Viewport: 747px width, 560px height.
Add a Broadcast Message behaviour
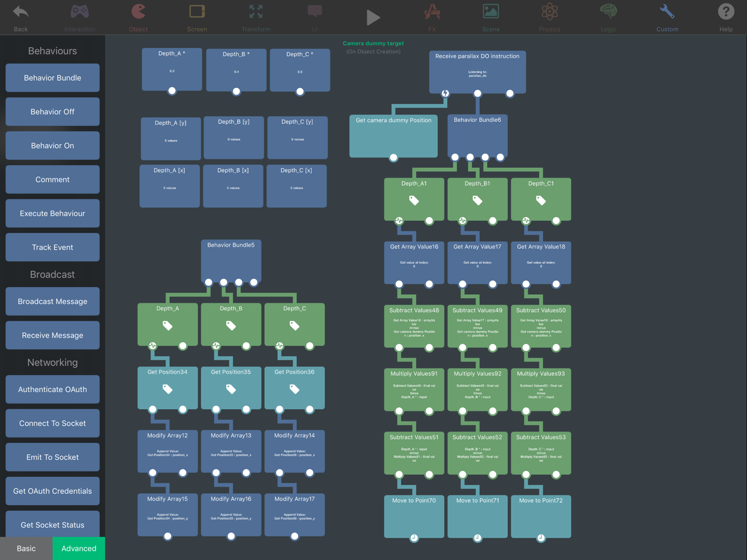click(x=52, y=301)
